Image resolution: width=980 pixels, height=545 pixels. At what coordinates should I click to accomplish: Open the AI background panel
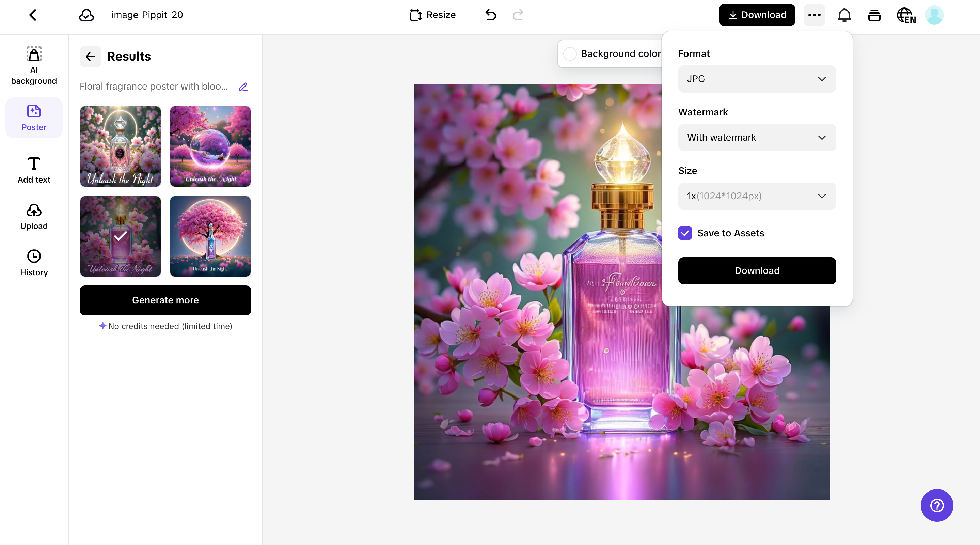pyautogui.click(x=34, y=65)
